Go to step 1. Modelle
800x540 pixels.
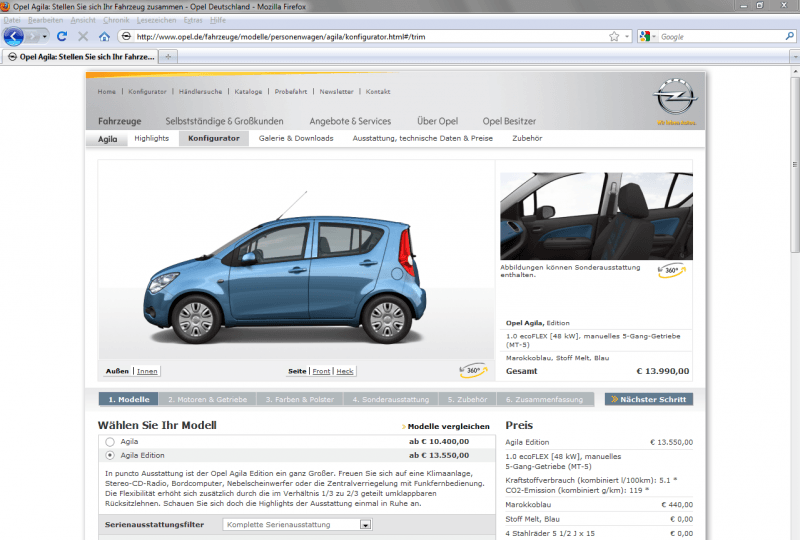coord(129,399)
